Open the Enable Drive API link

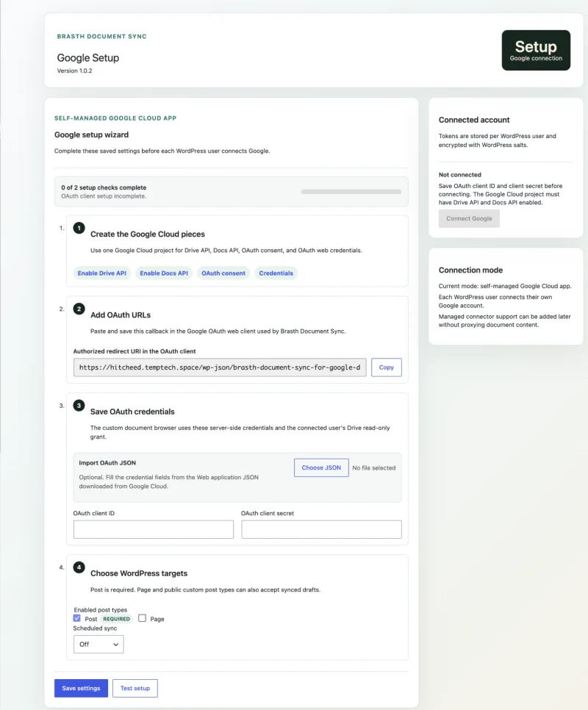coord(102,273)
